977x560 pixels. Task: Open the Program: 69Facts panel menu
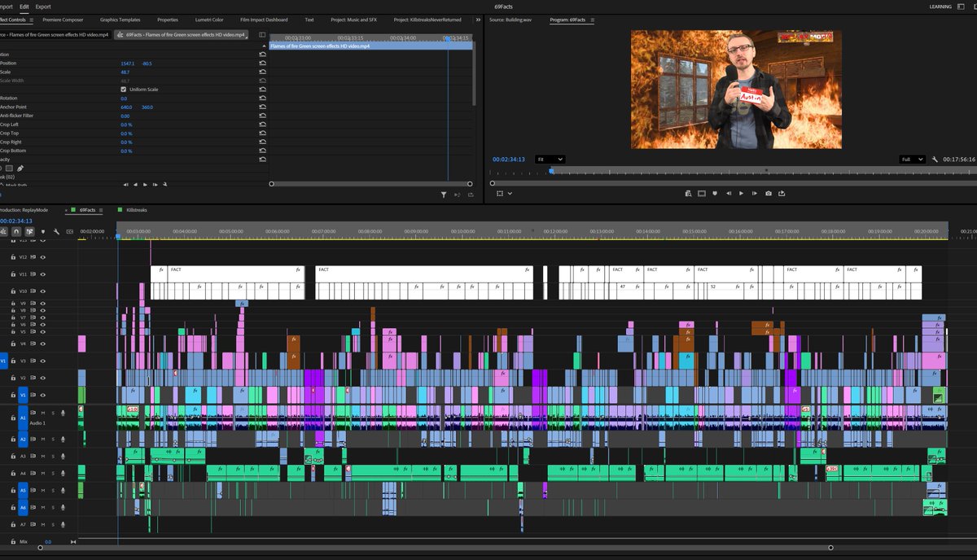coord(593,20)
